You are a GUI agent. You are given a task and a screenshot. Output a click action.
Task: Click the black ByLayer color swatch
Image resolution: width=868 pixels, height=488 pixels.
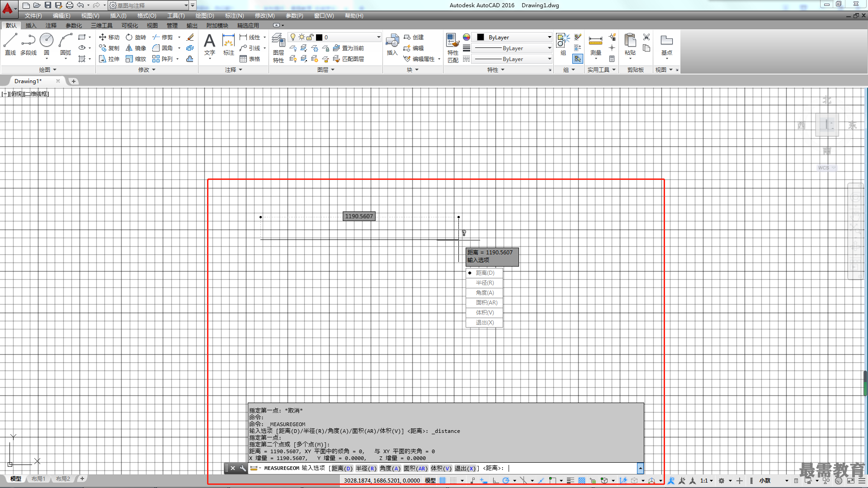[x=481, y=37]
